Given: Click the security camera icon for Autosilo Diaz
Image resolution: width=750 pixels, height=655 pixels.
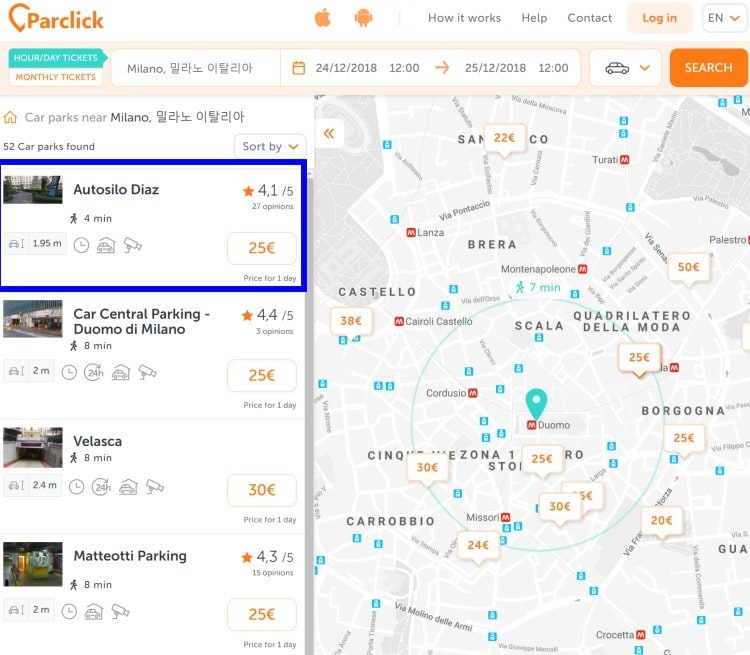Looking at the screenshot, I should [x=132, y=245].
